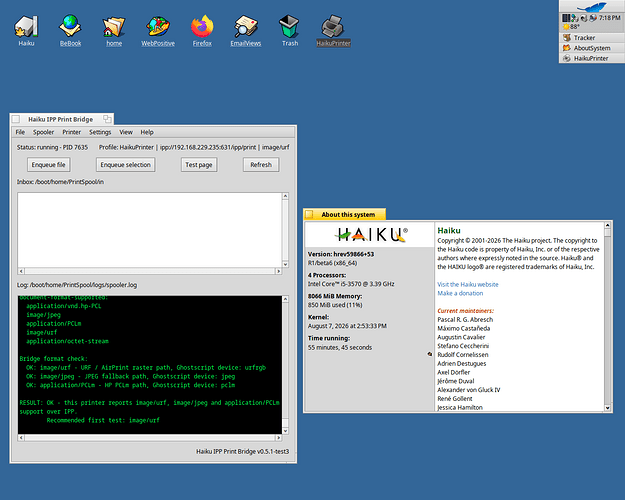Open the Printer menu

click(x=71, y=132)
